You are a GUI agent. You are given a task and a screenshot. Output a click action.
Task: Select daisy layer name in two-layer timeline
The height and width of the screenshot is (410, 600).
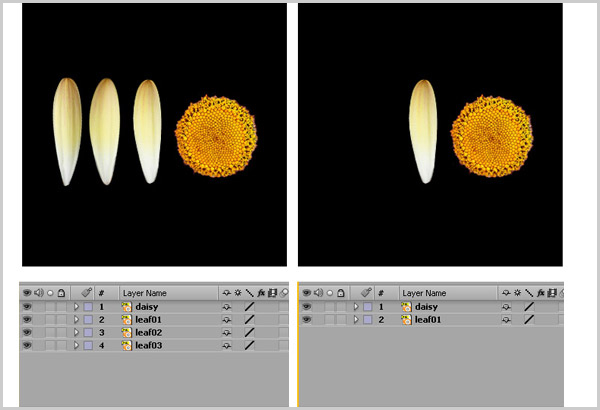[426, 307]
